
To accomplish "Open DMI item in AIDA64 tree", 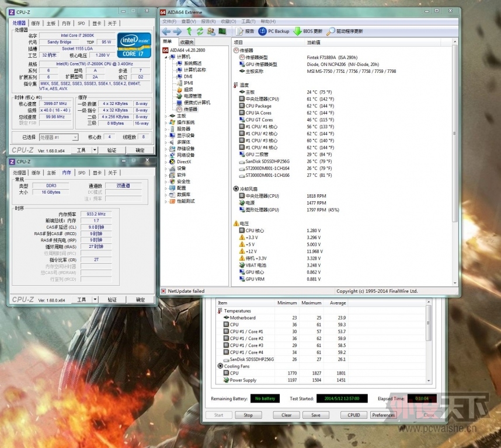I will 185,76.
